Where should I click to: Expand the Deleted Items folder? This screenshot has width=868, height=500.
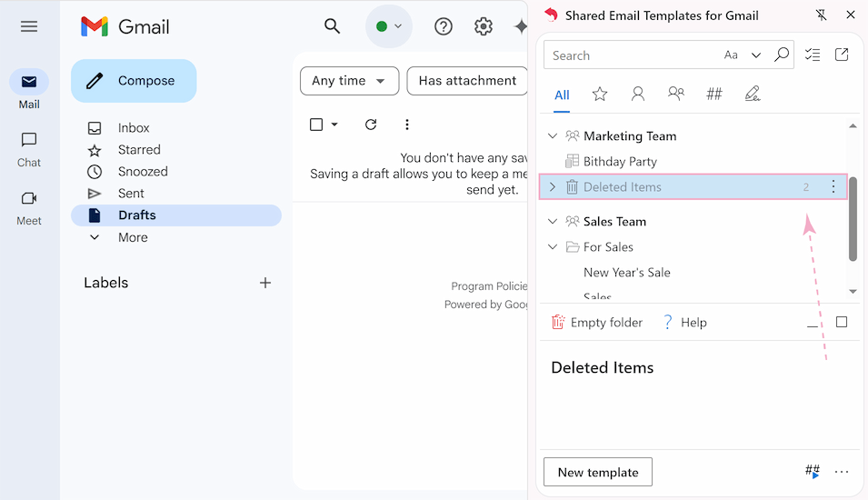pyautogui.click(x=552, y=186)
